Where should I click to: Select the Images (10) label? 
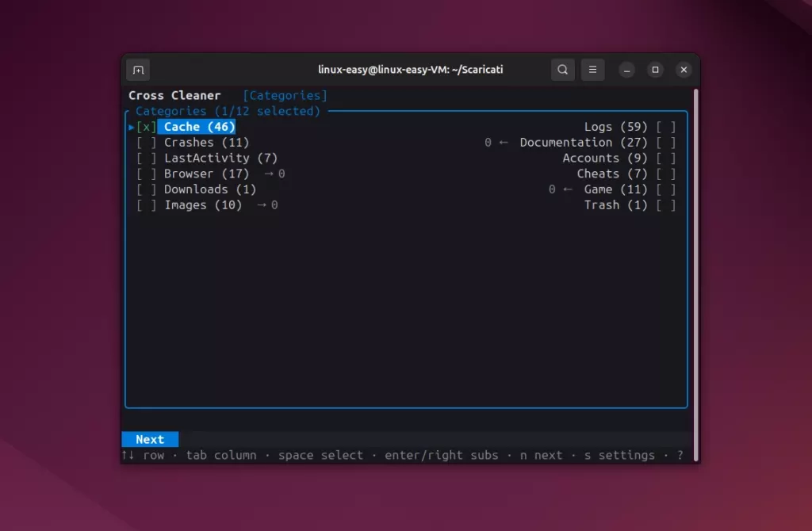click(x=203, y=205)
